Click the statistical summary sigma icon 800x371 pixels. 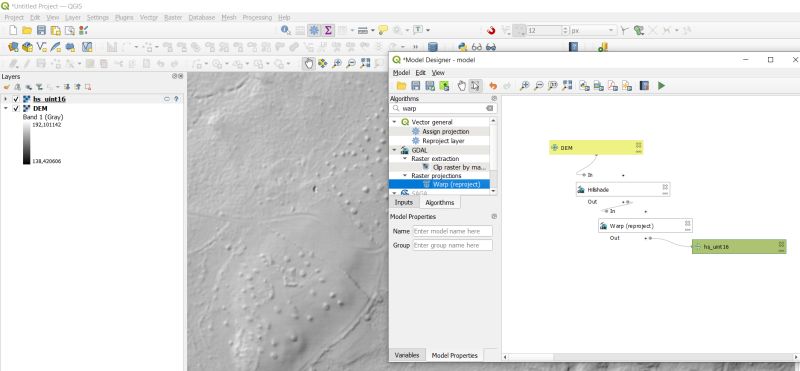pyautogui.click(x=328, y=31)
